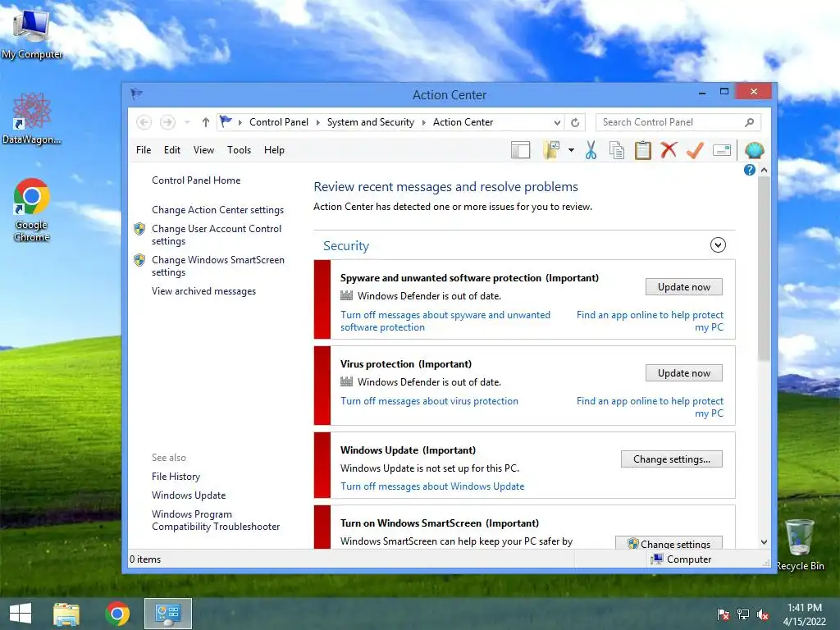Screen dimensions: 840x630
Task: Click the Refresh button in address bar
Action: point(575,122)
